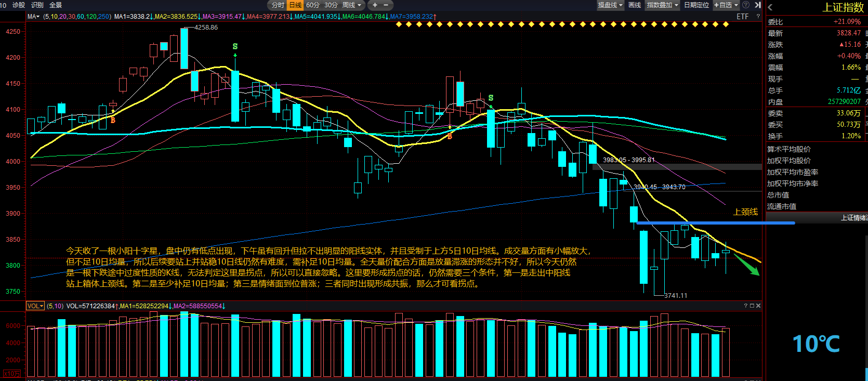Collapse side panel with skip arrow icon
The image size is (868, 381).
tap(757, 5)
